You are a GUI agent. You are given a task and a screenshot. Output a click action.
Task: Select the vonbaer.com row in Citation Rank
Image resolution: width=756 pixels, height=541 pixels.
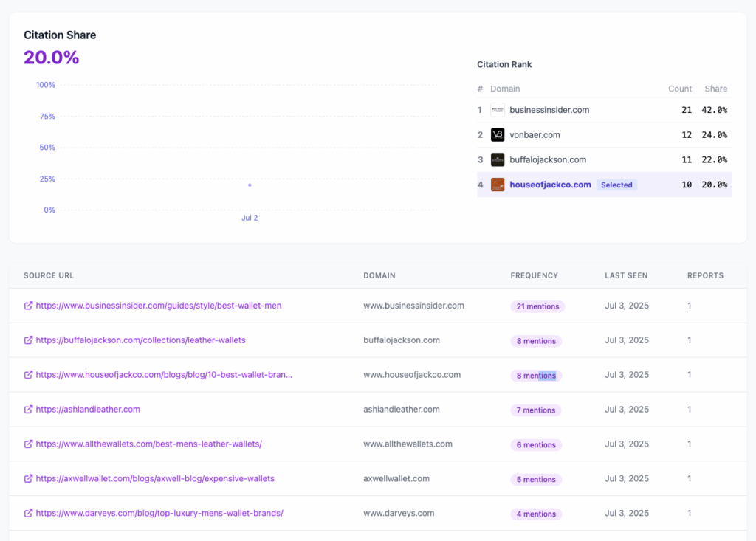coord(604,135)
